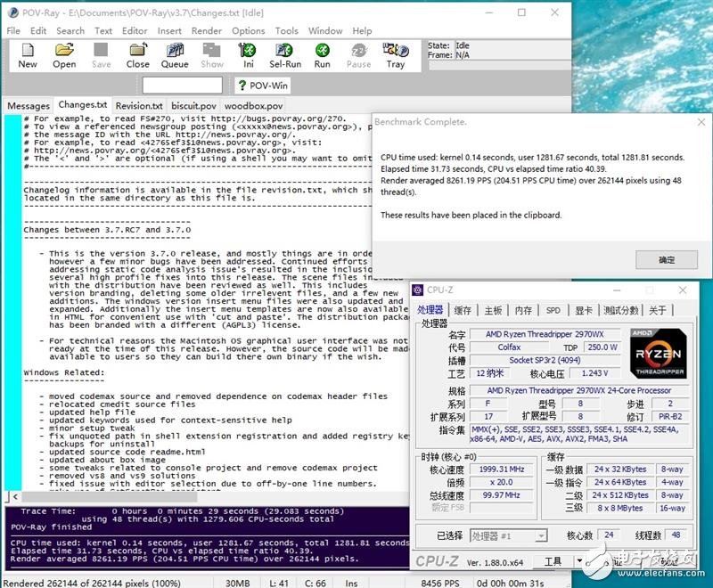Click the Ryzen Threadripper logo in CPU-Z
The width and height of the screenshot is (713, 588).
[659, 354]
